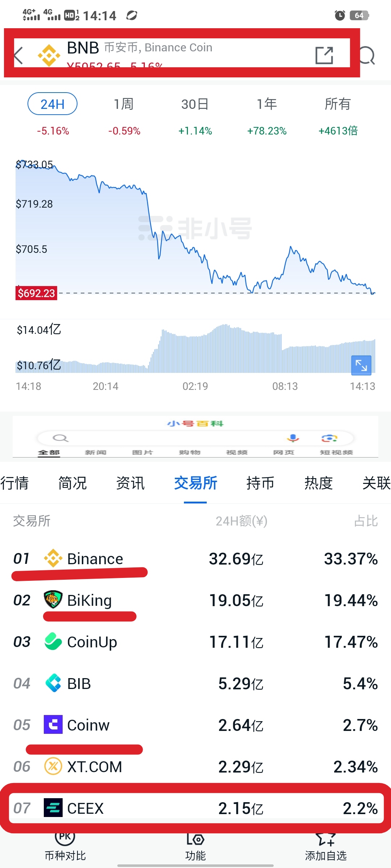Tap the back arrow icon
The height and width of the screenshot is (868, 391).
19,55
